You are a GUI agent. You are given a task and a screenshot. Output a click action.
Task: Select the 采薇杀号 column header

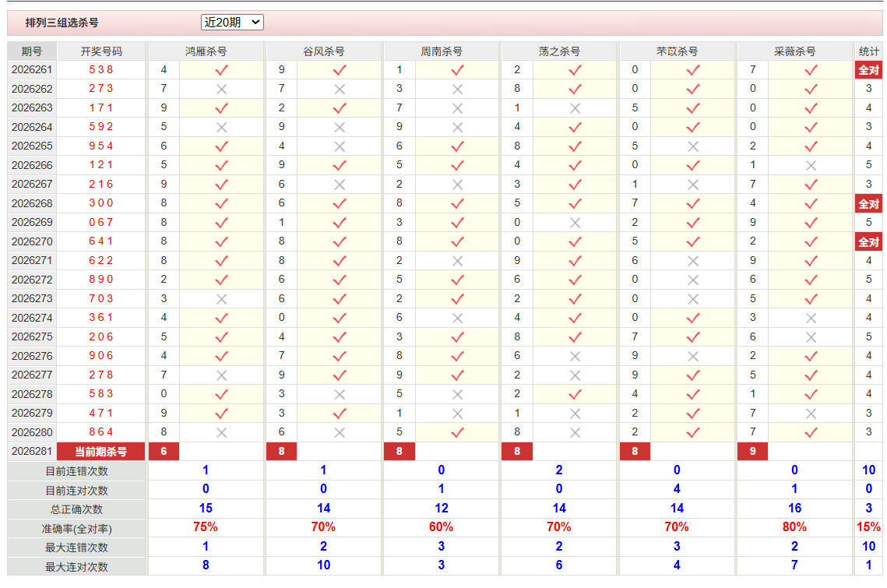tap(795, 51)
